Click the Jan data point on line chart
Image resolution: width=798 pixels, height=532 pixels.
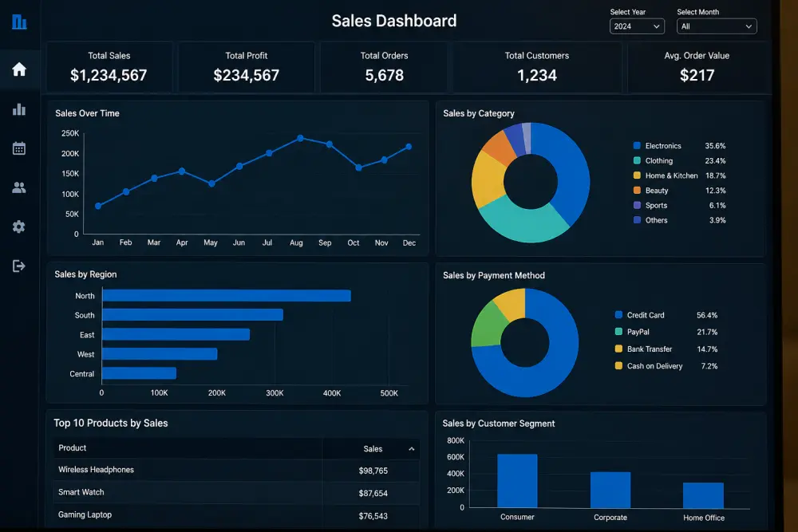[x=98, y=206]
